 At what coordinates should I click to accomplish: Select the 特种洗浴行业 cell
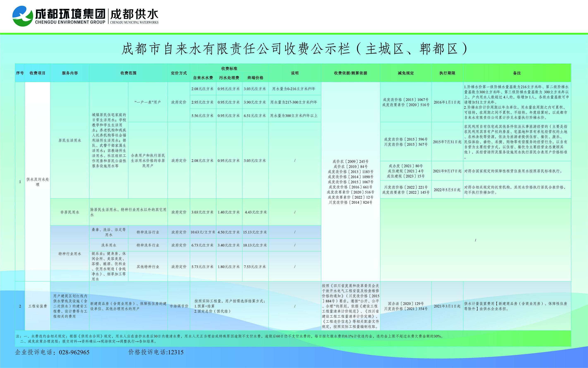pyautogui.click(x=148, y=232)
